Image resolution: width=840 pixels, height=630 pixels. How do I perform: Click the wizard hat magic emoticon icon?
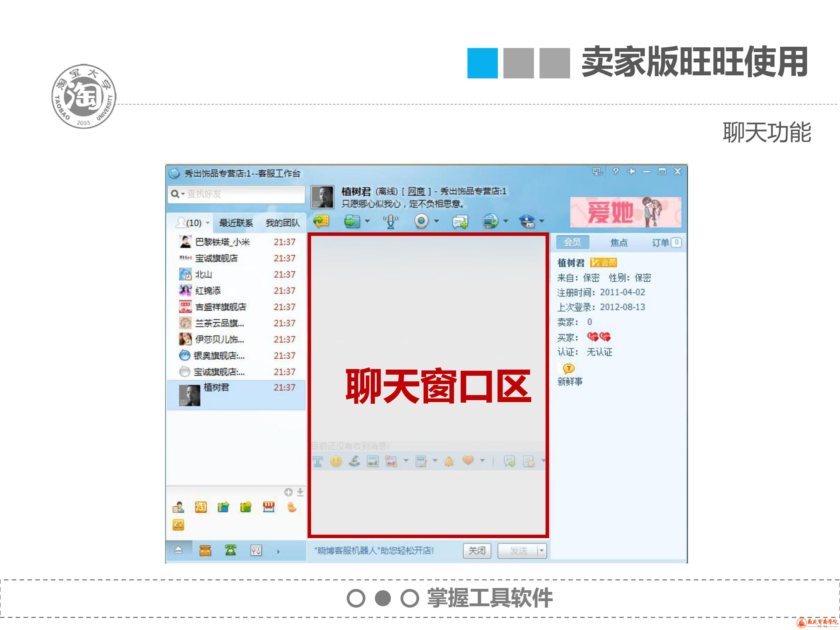(354, 461)
